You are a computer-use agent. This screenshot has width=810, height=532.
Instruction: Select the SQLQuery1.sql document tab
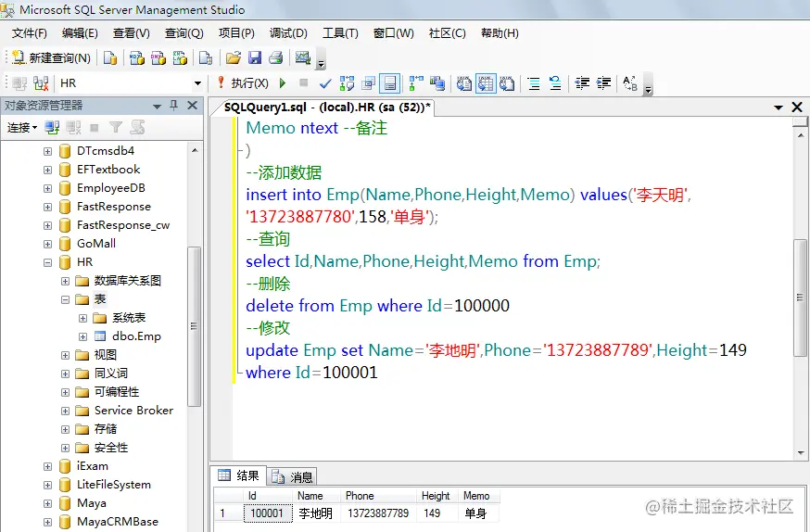point(327,107)
